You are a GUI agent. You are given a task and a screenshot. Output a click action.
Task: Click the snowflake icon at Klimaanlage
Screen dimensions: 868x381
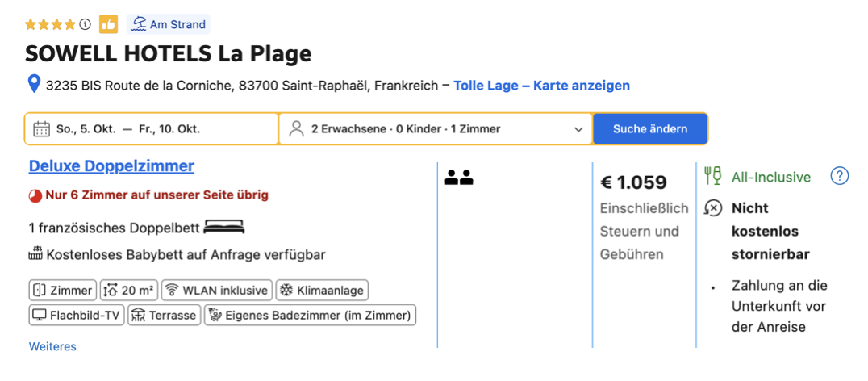[286, 290]
